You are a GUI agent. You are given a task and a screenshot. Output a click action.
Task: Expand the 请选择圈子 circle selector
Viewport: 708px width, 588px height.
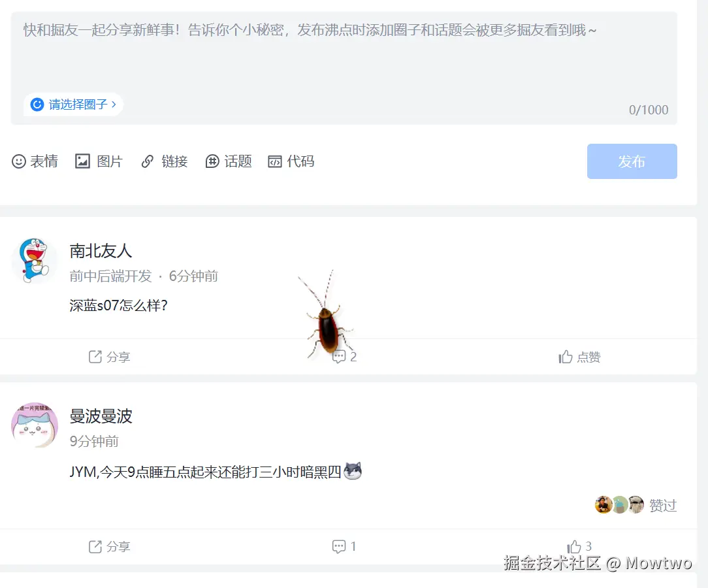pos(73,105)
